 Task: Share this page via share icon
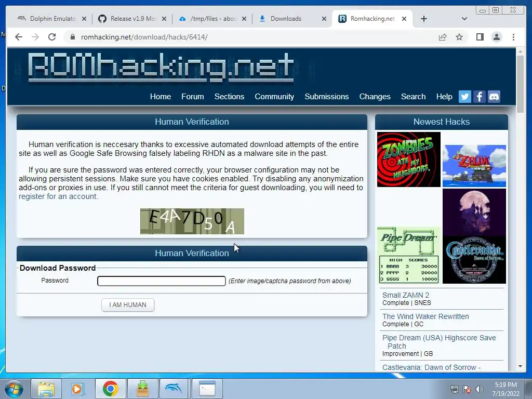443,37
